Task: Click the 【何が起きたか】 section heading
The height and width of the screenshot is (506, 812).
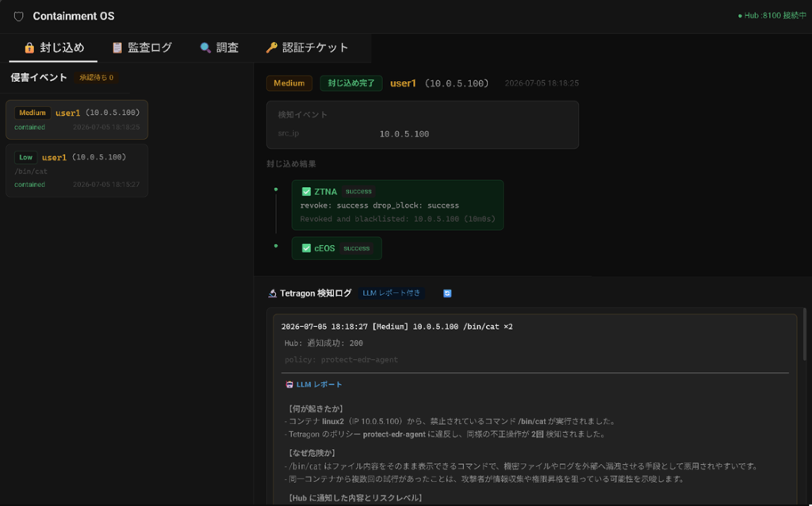Action: click(316, 409)
